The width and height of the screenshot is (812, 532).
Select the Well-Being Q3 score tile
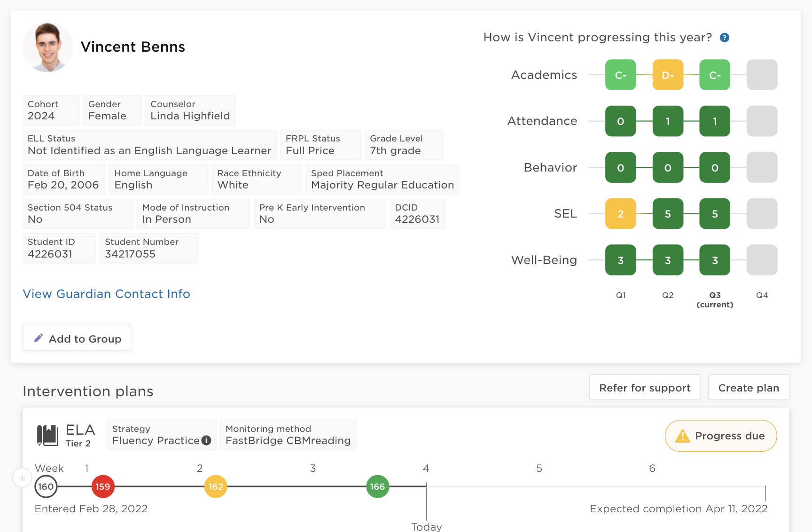(x=714, y=260)
